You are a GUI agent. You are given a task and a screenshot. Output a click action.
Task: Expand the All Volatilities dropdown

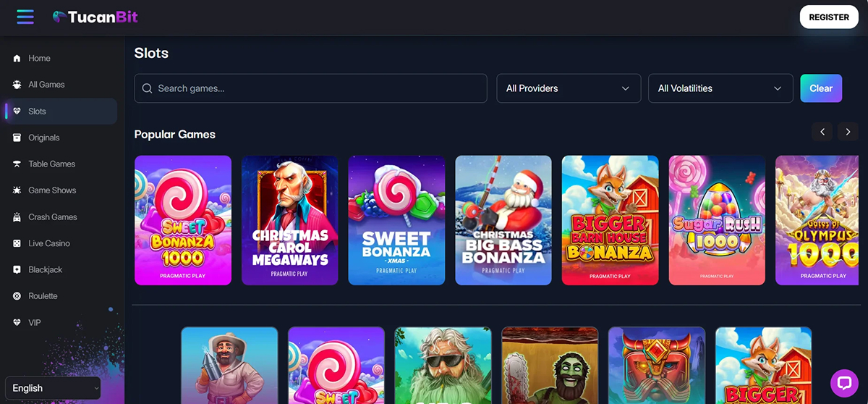coord(720,88)
